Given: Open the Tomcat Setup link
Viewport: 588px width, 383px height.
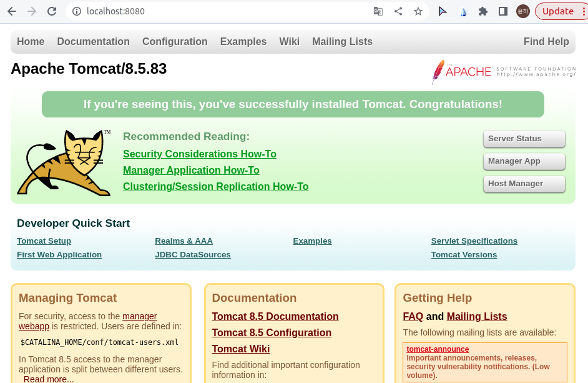Looking at the screenshot, I should pyautogui.click(x=44, y=241).
